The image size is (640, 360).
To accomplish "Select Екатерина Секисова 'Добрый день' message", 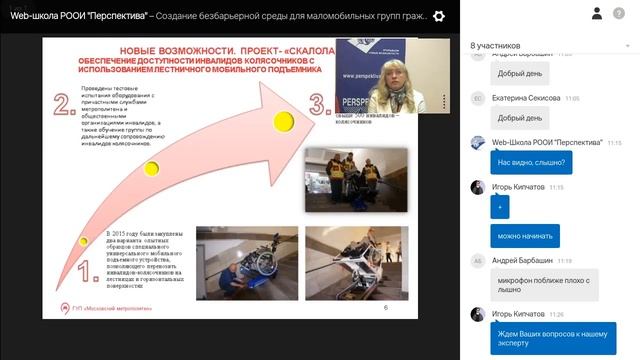I will (x=520, y=118).
